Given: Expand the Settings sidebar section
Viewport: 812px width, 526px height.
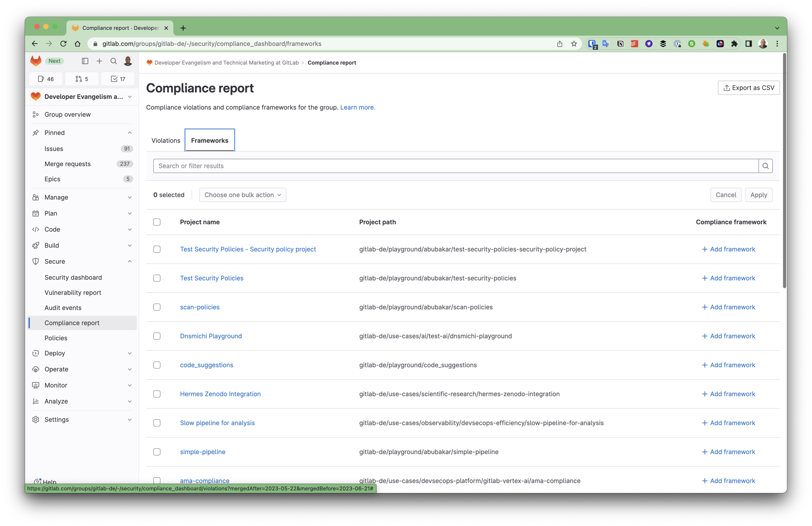Looking at the screenshot, I should click(x=82, y=420).
